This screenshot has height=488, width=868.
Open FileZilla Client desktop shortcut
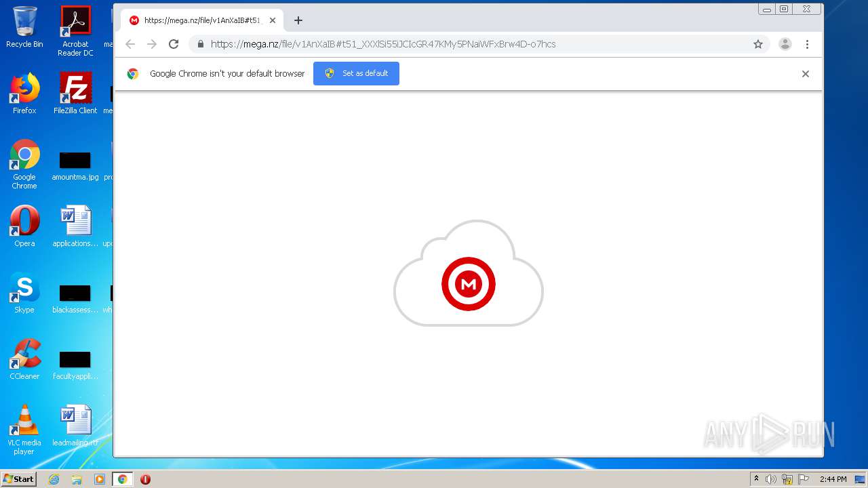[75, 94]
